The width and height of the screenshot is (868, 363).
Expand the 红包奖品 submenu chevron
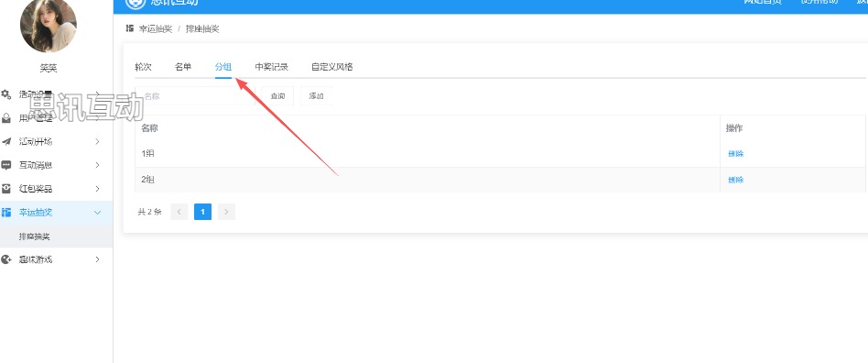(x=97, y=189)
